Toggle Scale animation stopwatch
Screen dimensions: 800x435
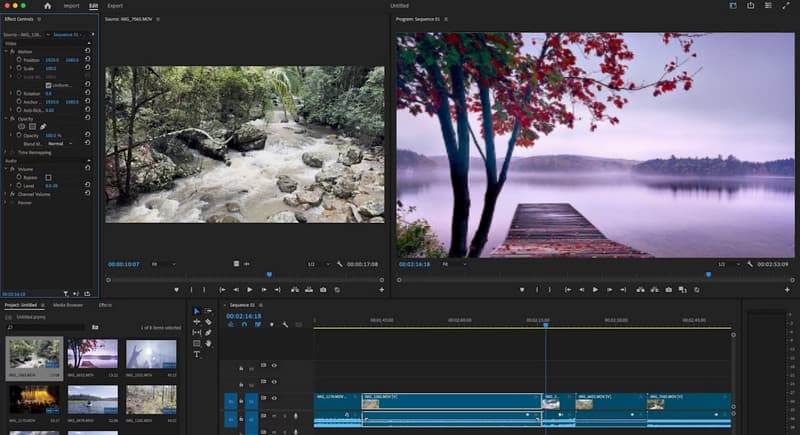[x=19, y=68]
